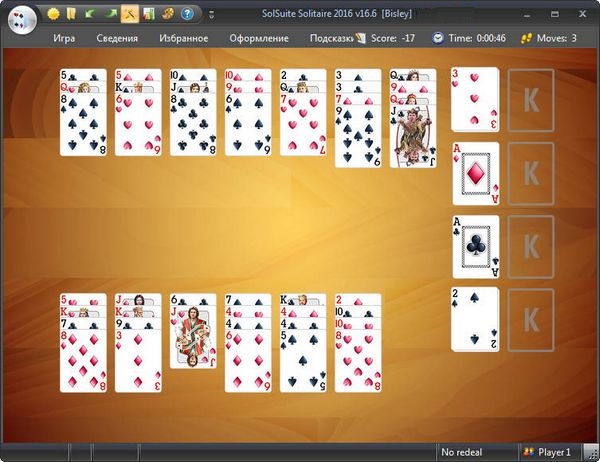Open the Игра menu
The image size is (600, 462).
[64, 38]
